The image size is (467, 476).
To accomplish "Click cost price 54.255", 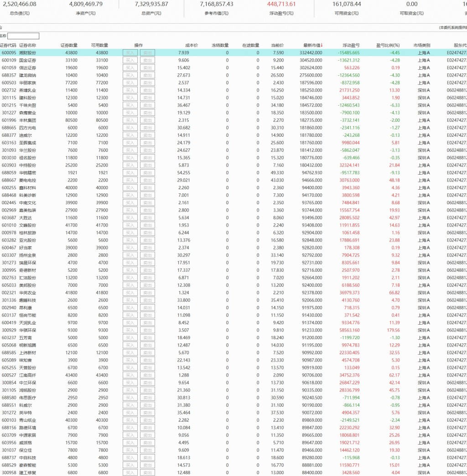I will pyautogui.click(x=184, y=173).
